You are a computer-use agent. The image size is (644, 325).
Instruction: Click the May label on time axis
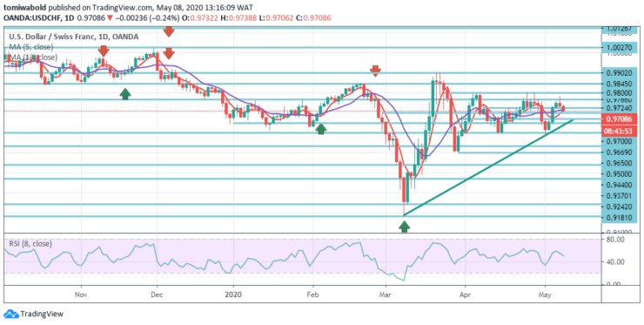545,295
